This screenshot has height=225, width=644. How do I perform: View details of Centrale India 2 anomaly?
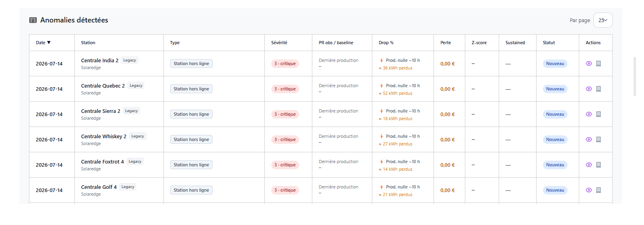coord(588,63)
